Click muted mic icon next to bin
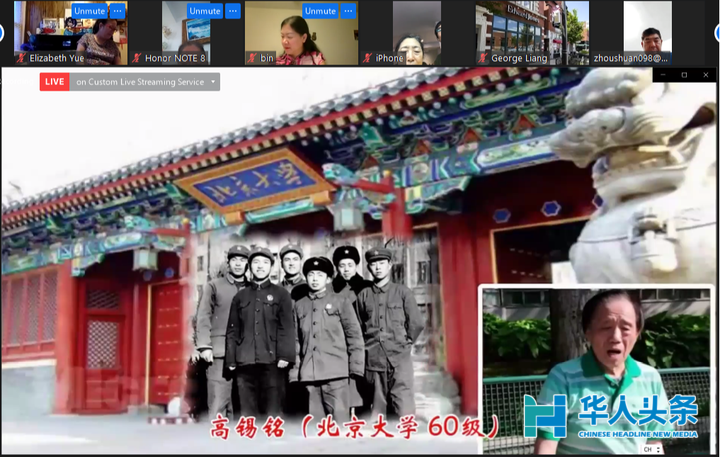720x457 pixels. tap(253, 58)
